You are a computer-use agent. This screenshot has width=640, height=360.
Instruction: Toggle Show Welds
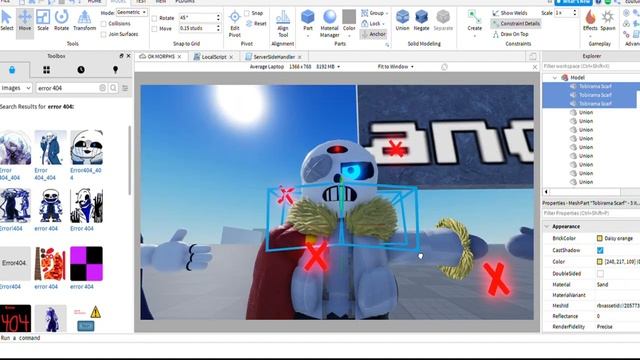click(509, 13)
